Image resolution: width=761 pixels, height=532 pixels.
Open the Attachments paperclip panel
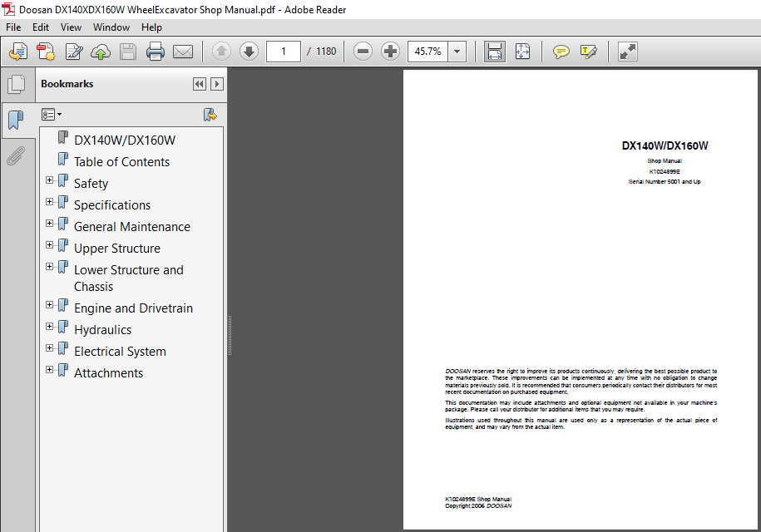(16, 156)
